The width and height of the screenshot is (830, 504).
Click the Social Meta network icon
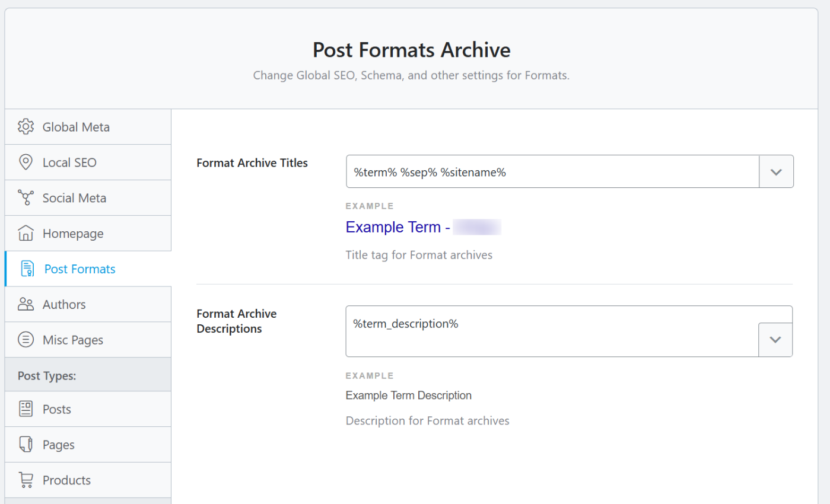(26, 198)
